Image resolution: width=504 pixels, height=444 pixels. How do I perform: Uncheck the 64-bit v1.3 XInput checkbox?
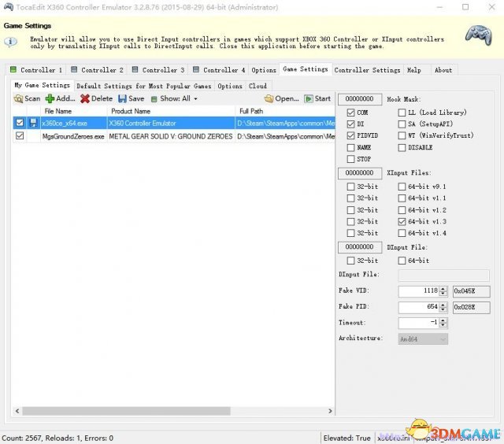point(402,221)
